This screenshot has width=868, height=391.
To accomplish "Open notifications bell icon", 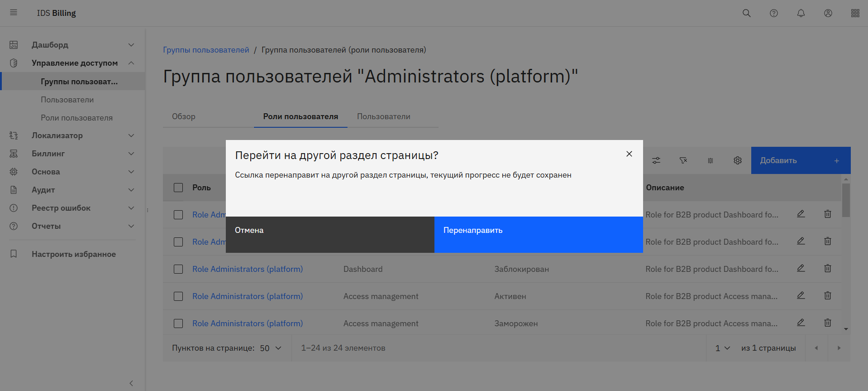I will tap(801, 13).
